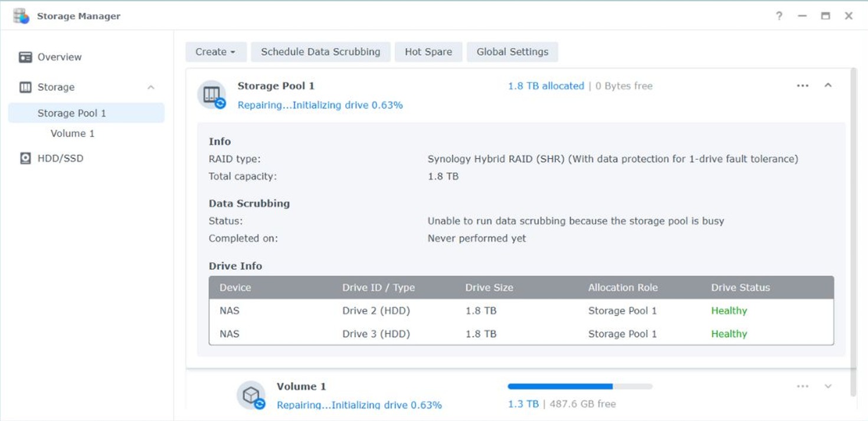Screen dimensions: 868x421
Task: Collapse the Storage section in the sidebar
Action: [151, 87]
